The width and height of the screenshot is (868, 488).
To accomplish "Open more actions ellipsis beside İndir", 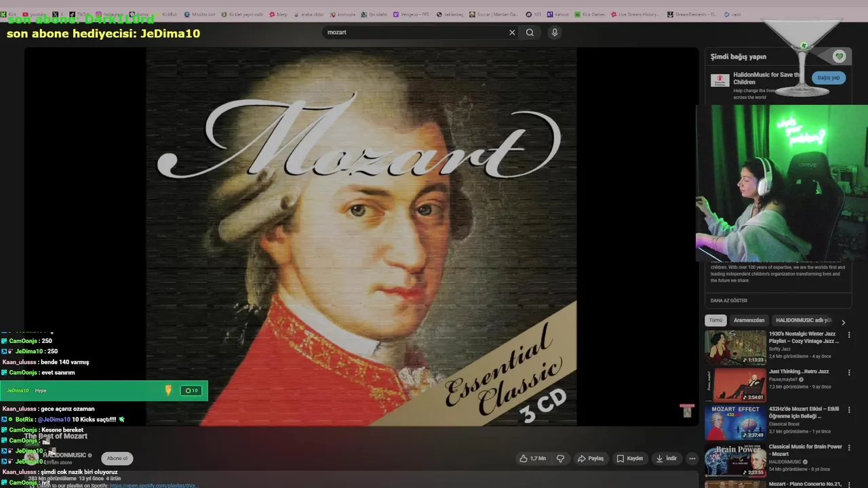I will [692, 459].
